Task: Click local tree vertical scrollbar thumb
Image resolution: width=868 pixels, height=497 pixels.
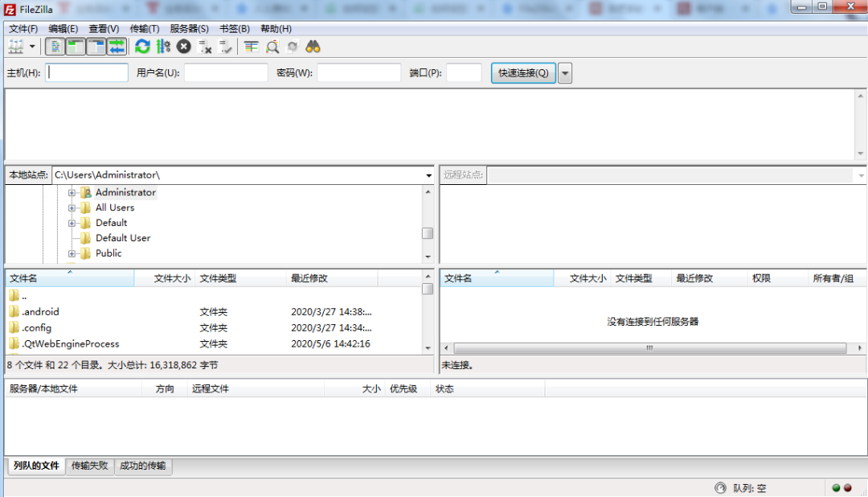Action: click(x=428, y=233)
